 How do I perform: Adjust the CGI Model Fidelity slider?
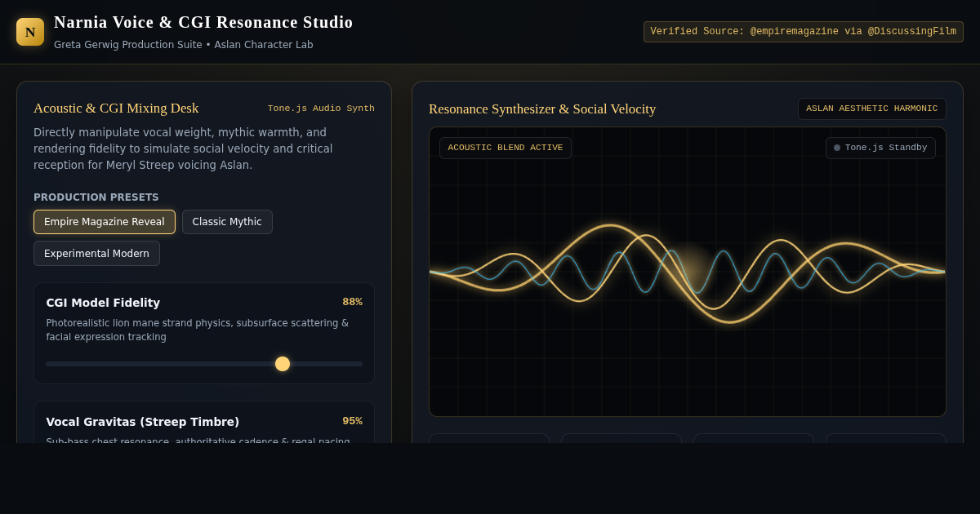[x=204, y=364]
